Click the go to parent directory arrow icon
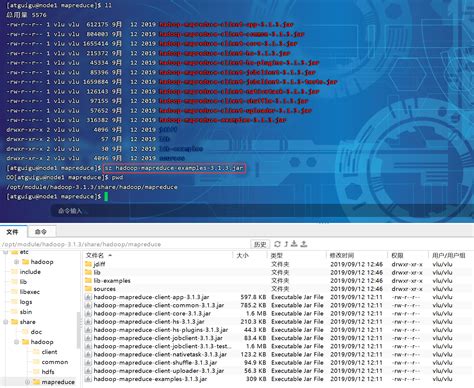 click(286, 244)
